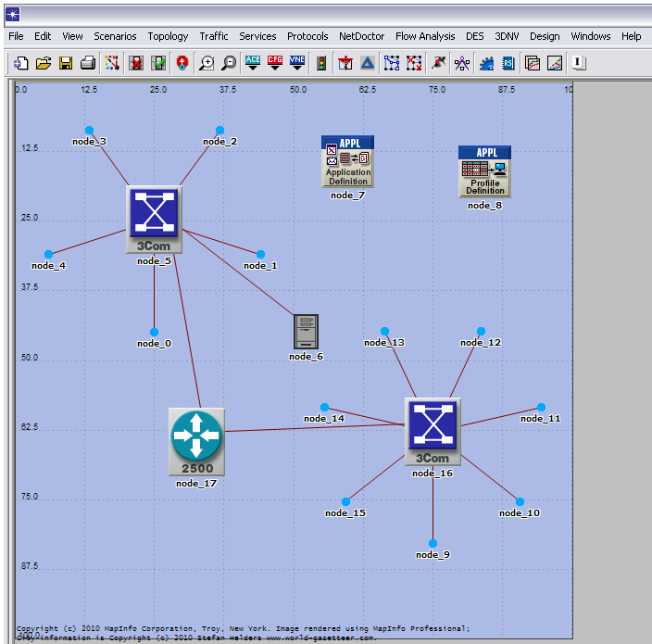Viewport: 652px width, 644px height.
Task: Select the 3Com switch node_5
Action: (155, 220)
